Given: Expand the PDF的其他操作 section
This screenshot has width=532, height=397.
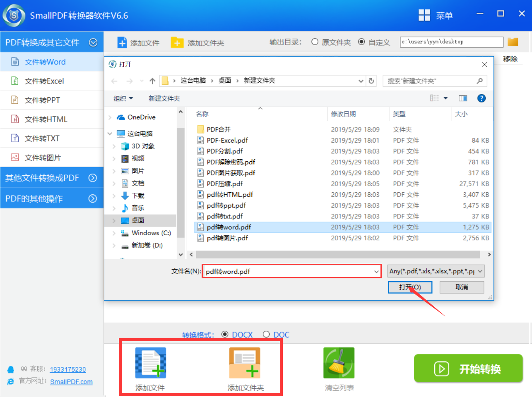Looking at the screenshot, I should tap(93, 198).
